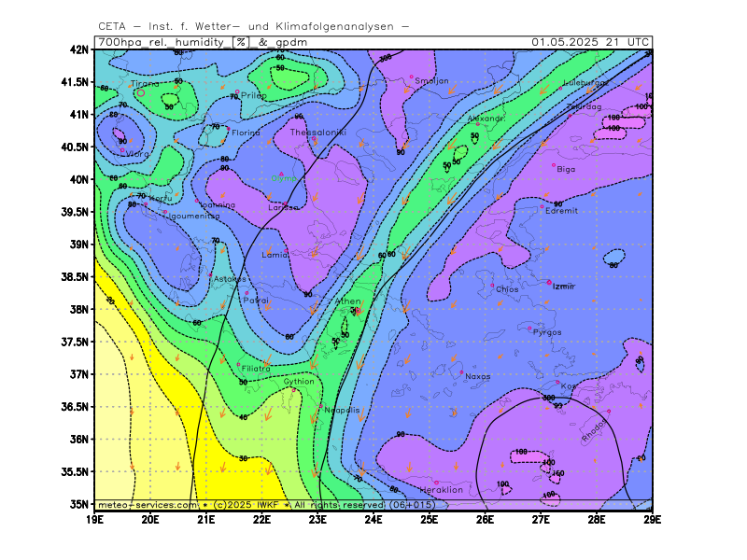Click the 24E longitude axis label
The height and width of the screenshot is (560, 747).
(373, 520)
